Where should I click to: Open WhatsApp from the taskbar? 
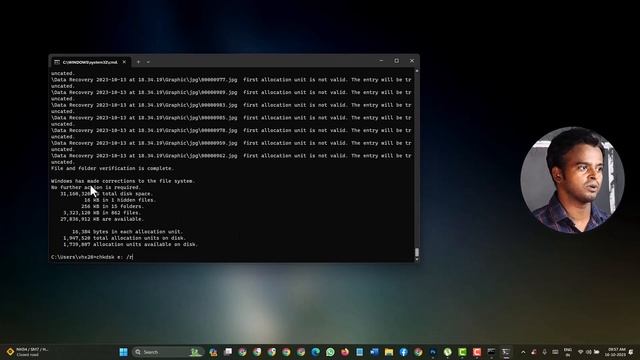tap(330, 352)
